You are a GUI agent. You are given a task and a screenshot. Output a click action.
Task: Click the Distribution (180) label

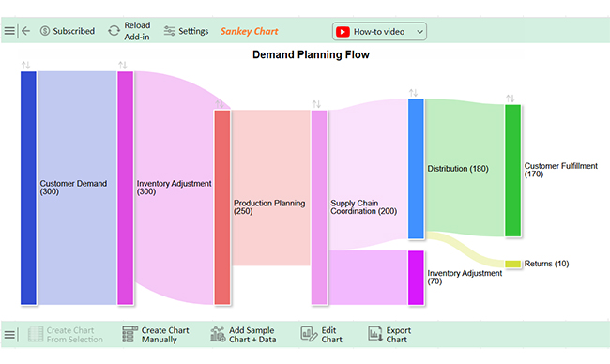[x=458, y=168]
